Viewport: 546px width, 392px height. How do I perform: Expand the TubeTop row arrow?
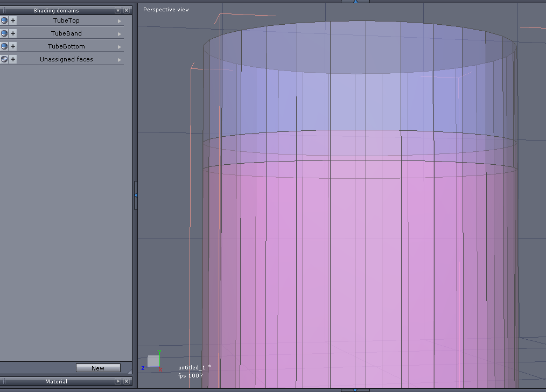point(120,21)
